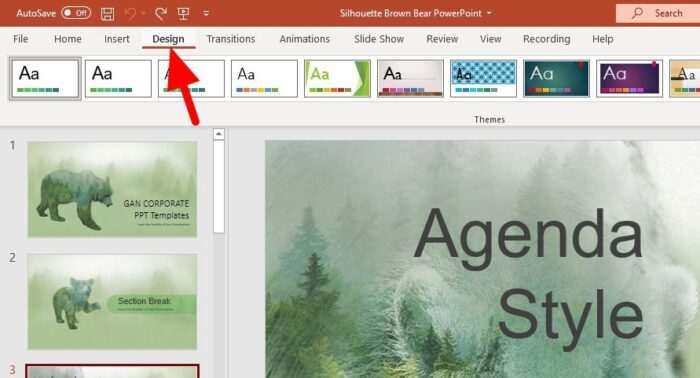This screenshot has height=378, width=700.
Task: Open the Transitions tab
Action: pyautogui.click(x=231, y=39)
